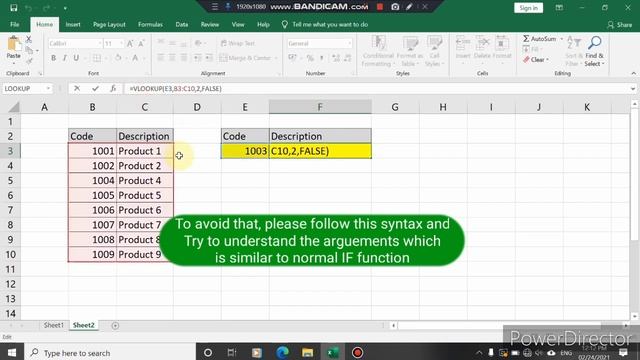Toggle Bold formatting

pyautogui.click(x=53, y=58)
